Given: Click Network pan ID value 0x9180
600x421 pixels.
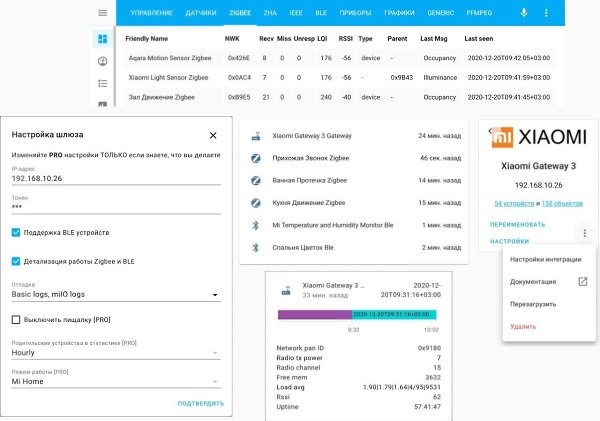Looking at the screenshot, I should tap(429, 348).
